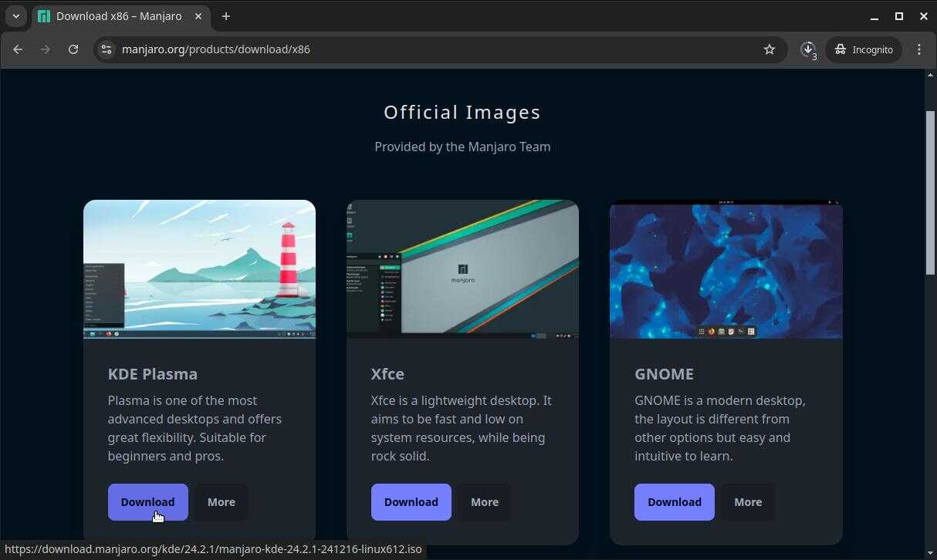The image size is (937, 560).
Task: Click the browser back arrow
Action: point(18,49)
